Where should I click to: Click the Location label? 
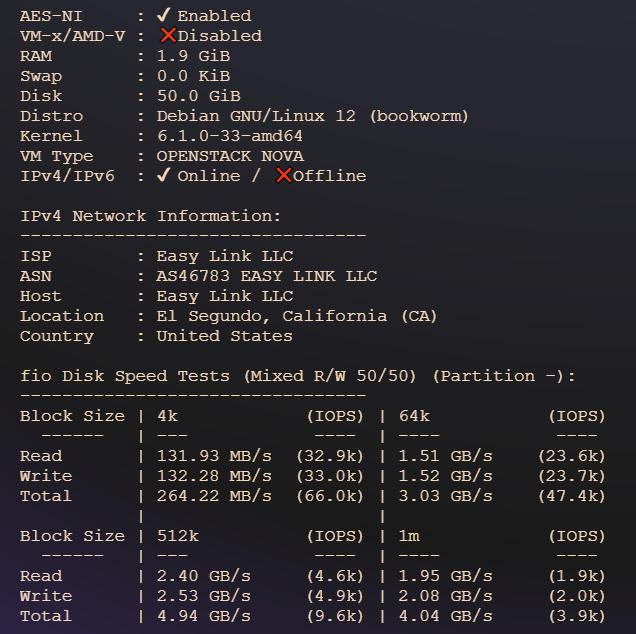click(62, 316)
